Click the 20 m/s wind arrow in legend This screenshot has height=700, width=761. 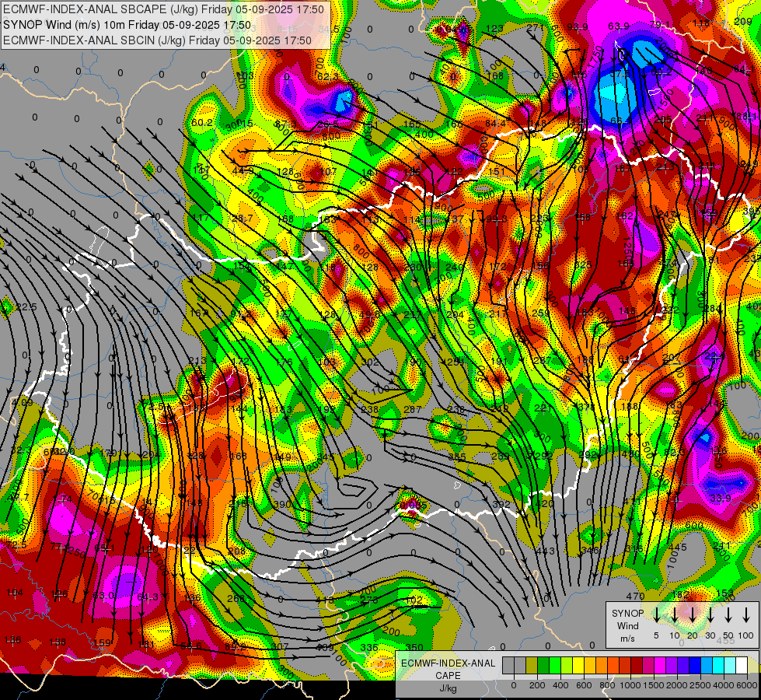tap(692, 615)
